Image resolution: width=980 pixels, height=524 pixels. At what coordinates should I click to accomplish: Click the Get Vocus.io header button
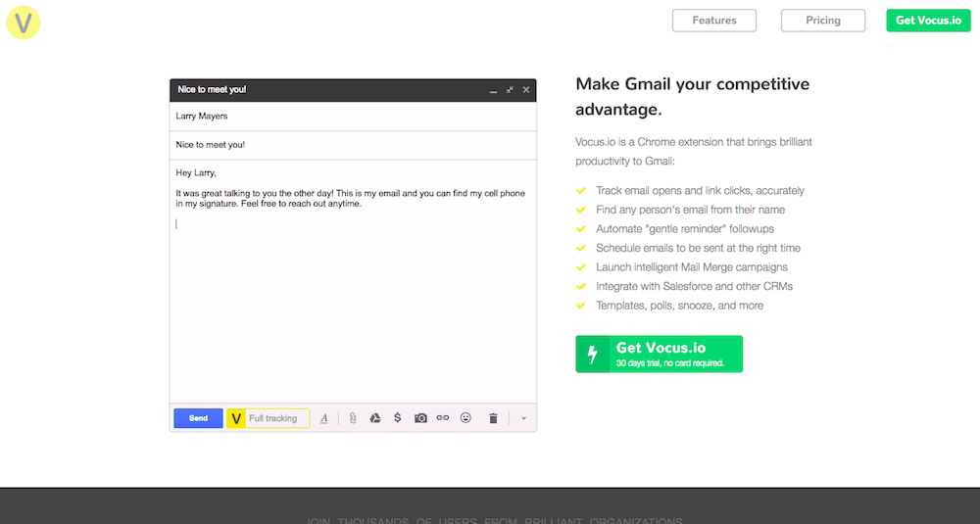click(x=928, y=21)
